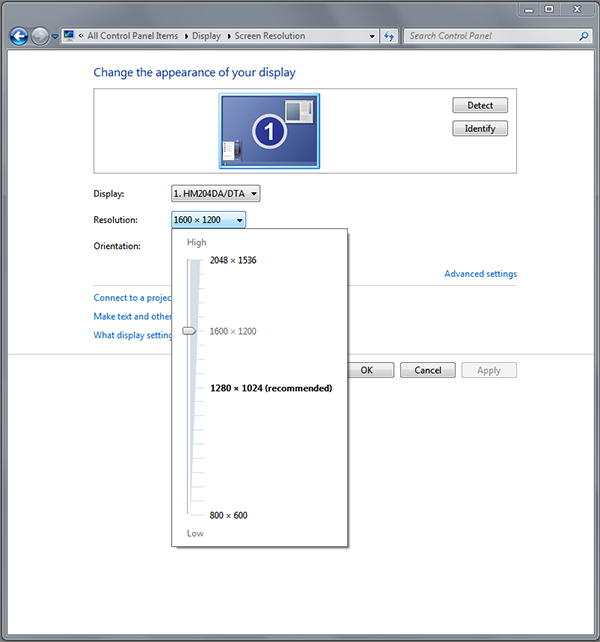600x642 pixels.
Task: Collapse the Resolution dropdown 1600 × 1200
Action: 208,220
